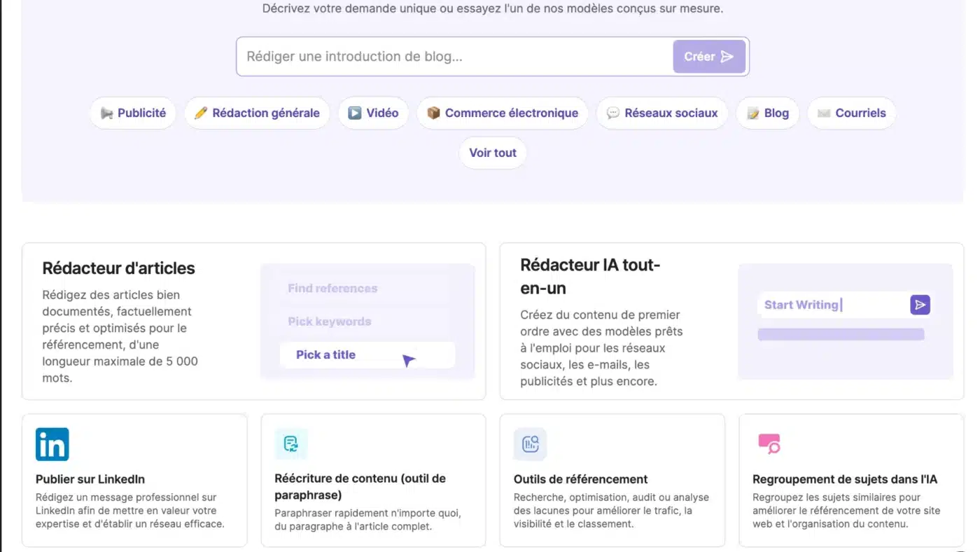The width and height of the screenshot is (980, 552).
Task: Click the Créer button
Action: (x=709, y=57)
